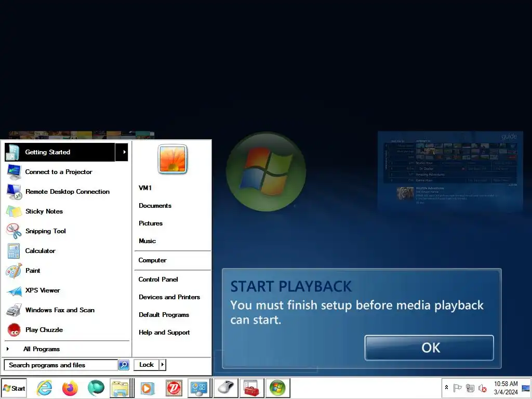Click the search magnifier button
Image resolution: width=532 pixels, height=399 pixels.
pyautogui.click(x=124, y=365)
